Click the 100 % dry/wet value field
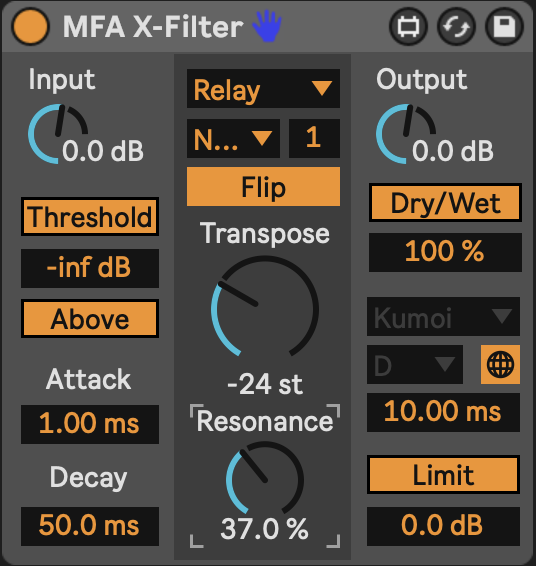 click(x=445, y=252)
